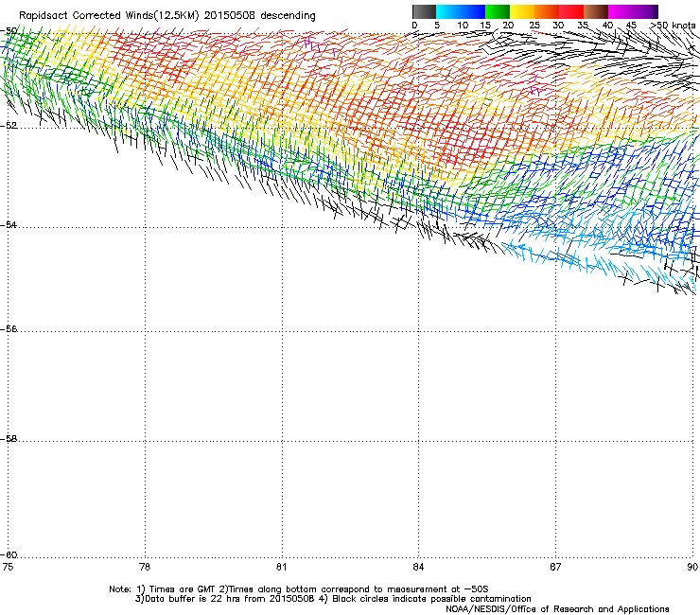Viewport: 700px width, 615px height.
Task: Click the red 30-35 knots color segment
Action: coord(571,11)
